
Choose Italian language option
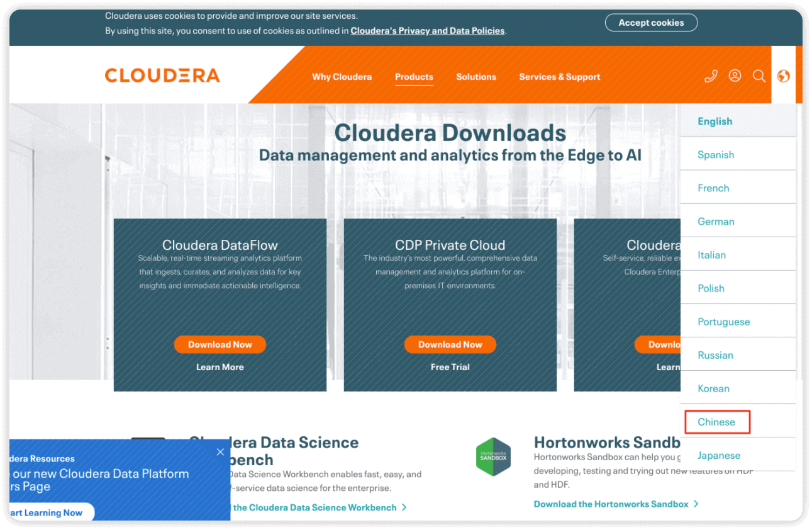(738, 254)
